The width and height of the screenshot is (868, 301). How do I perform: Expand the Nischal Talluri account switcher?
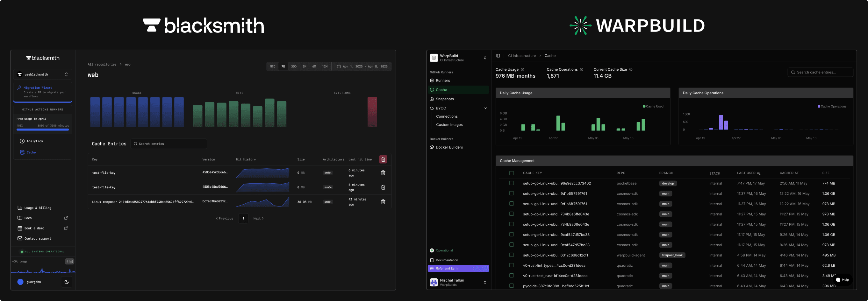pos(484,282)
